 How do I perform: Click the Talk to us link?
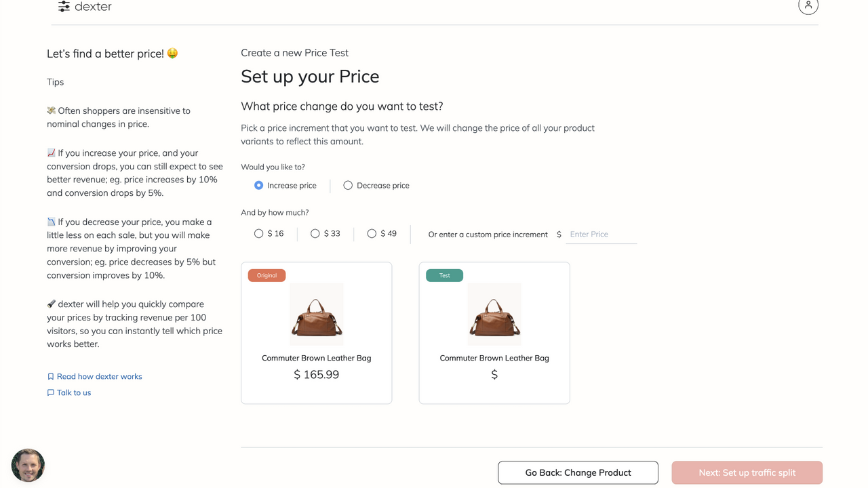click(x=74, y=392)
